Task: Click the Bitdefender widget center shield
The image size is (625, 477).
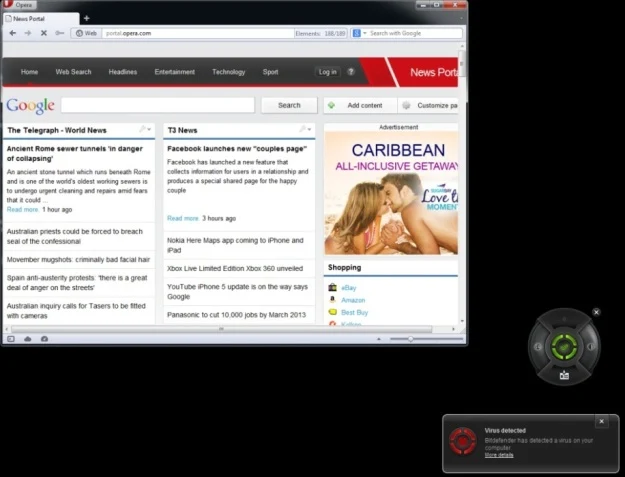Action: (564, 347)
